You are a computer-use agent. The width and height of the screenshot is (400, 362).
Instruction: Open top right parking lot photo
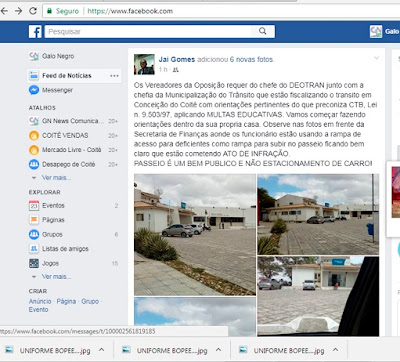318,214
